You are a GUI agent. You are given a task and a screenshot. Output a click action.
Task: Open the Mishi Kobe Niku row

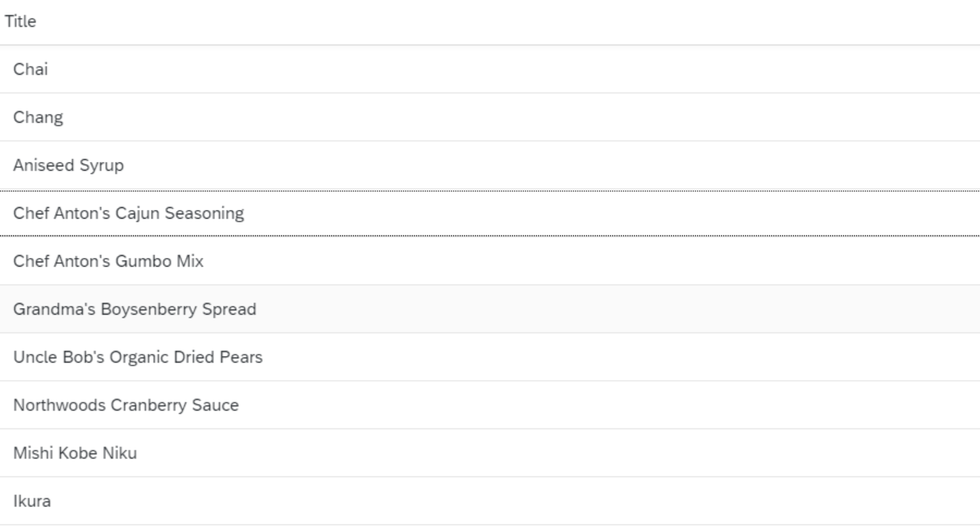490,453
